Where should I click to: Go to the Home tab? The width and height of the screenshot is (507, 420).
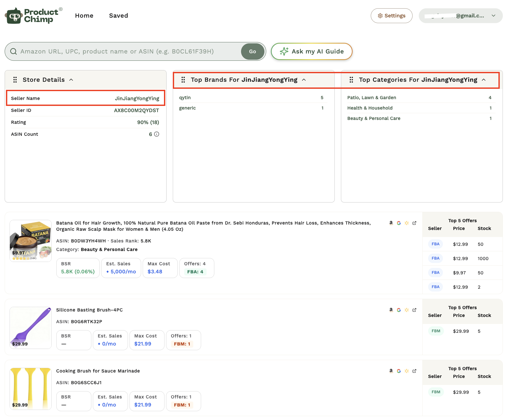(84, 16)
